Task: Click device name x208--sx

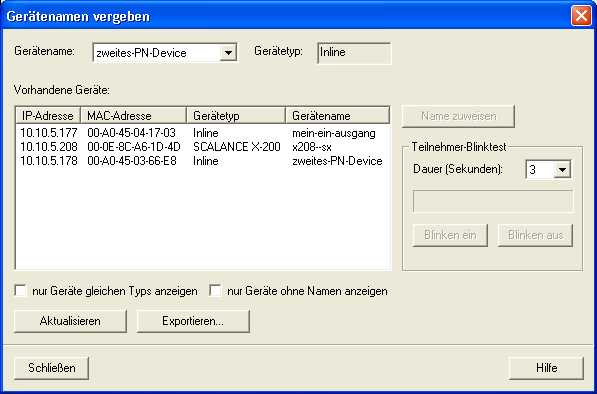Action: coord(312,147)
